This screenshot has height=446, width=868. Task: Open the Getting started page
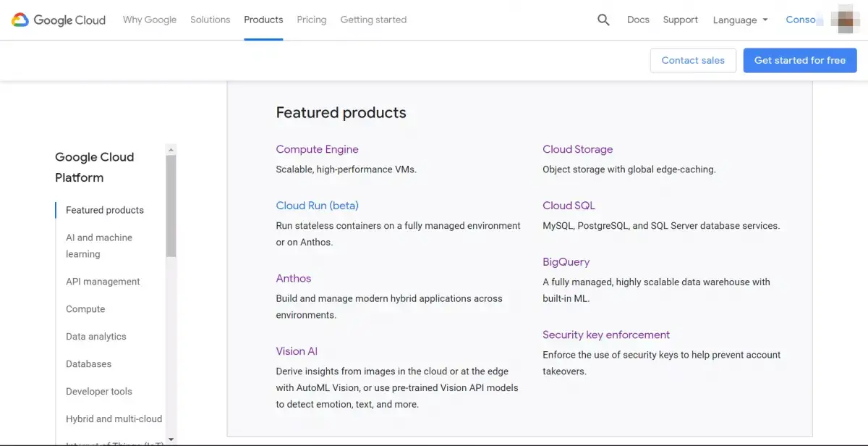pyautogui.click(x=373, y=20)
